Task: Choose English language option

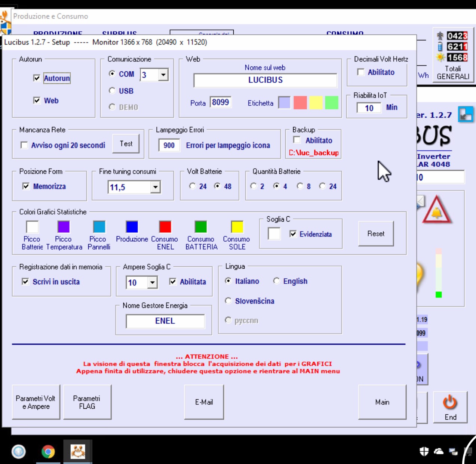Action: pyautogui.click(x=276, y=281)
